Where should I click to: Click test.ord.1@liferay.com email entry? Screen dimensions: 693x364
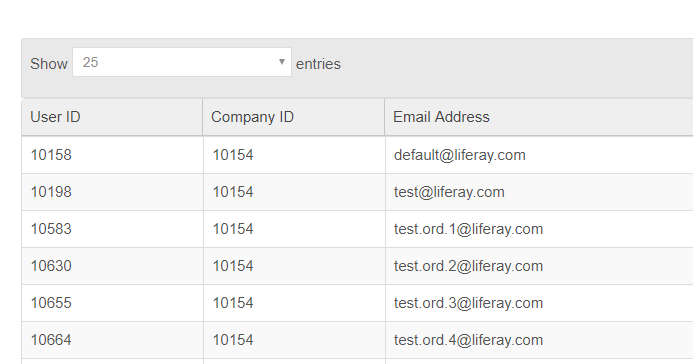(468, 229)
